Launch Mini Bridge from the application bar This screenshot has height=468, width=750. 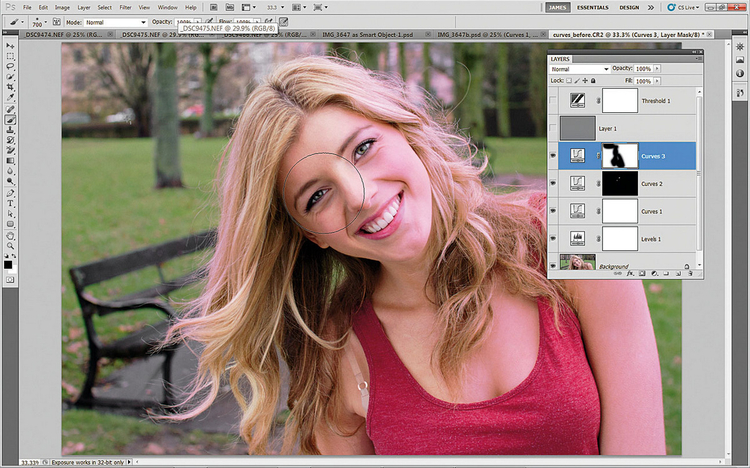tap(230, 7)
